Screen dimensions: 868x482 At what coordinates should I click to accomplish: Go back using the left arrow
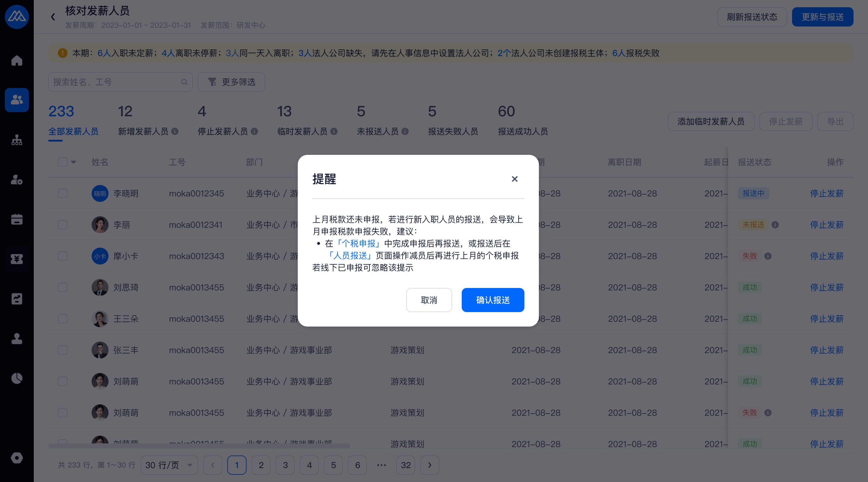(x=53, y=17)
